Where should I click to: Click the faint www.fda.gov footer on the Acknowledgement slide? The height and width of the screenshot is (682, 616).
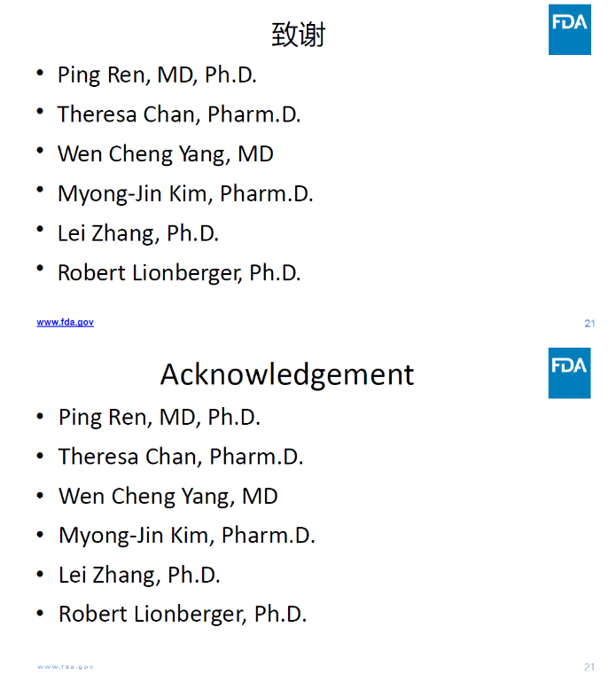65,666
